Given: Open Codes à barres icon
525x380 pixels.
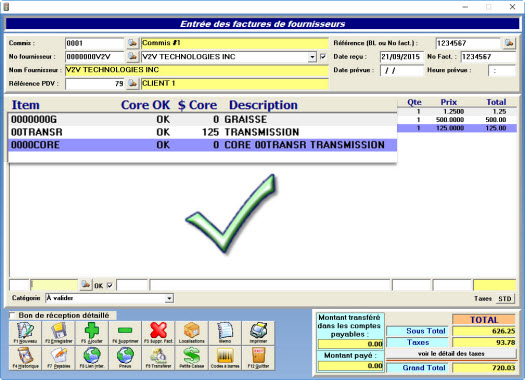Looking at the screenshot, I should [x=225, y=358].
